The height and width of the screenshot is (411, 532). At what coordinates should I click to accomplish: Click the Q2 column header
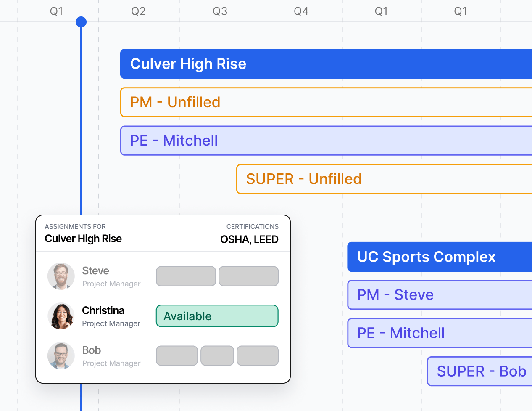(138, 11)
